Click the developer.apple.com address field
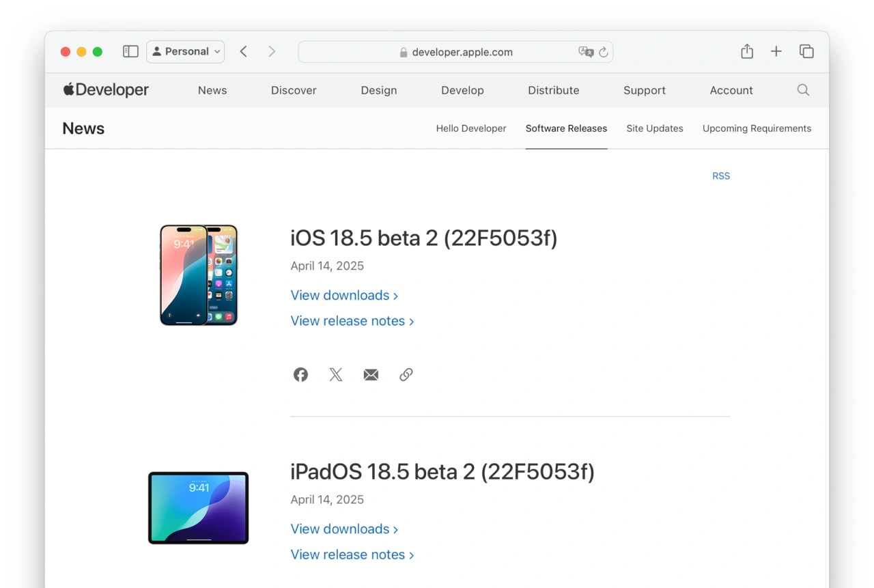This screenshot has height=588, width=874. point(462,52)
